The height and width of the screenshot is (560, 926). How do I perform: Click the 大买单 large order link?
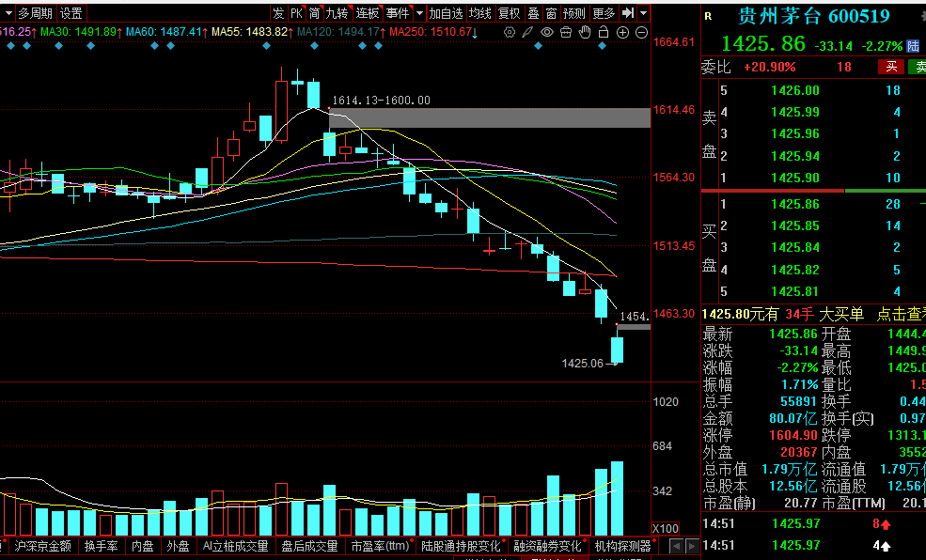click(841, 315)
